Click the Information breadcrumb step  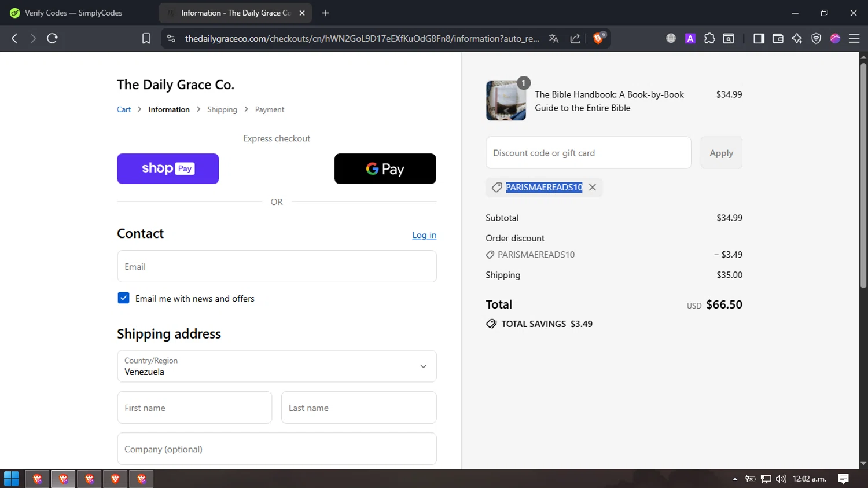(169, 109)
